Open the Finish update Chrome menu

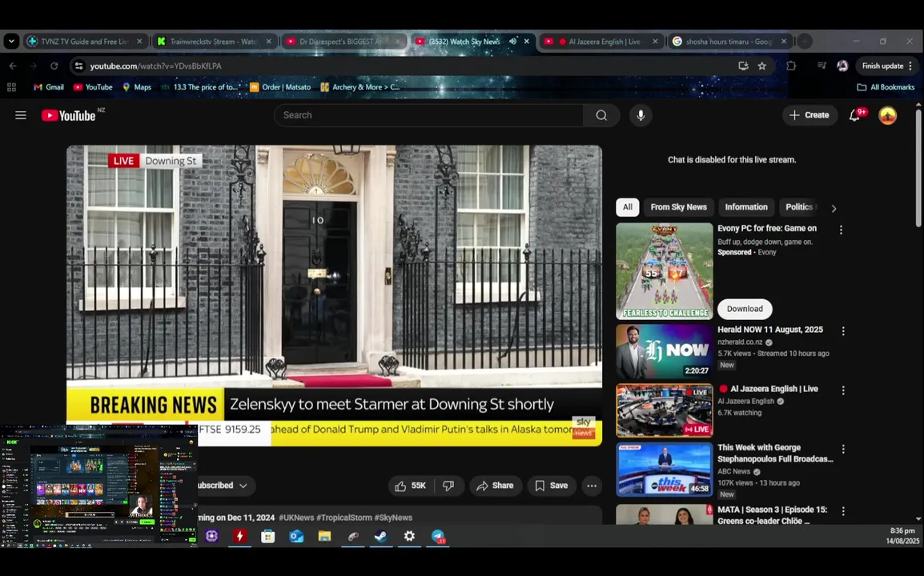pyautogui.click(x=887, y=66)
